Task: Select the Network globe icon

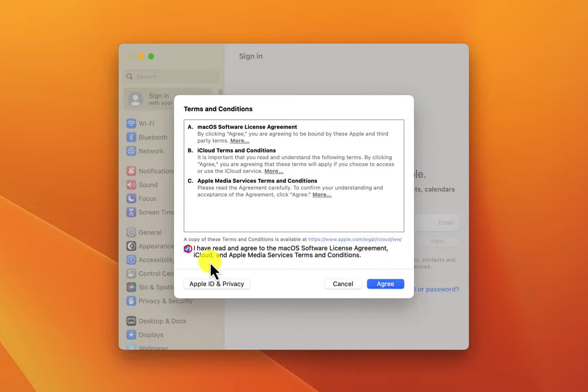Action: [x=131, y=151]
